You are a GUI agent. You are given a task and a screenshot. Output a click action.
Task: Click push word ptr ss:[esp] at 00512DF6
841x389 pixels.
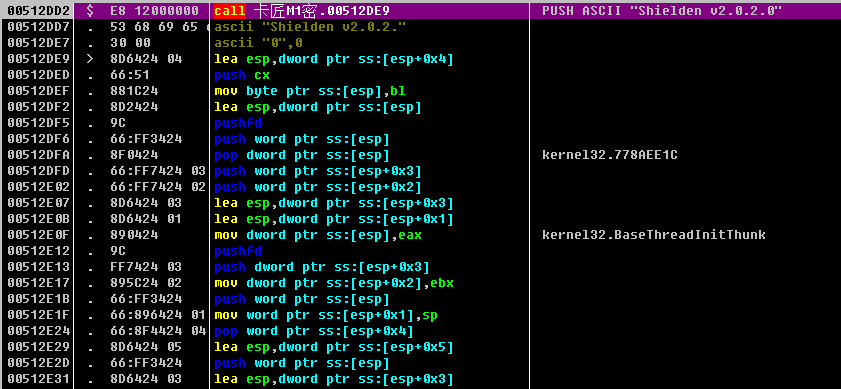pyautogui.click(x=302, y=138)
